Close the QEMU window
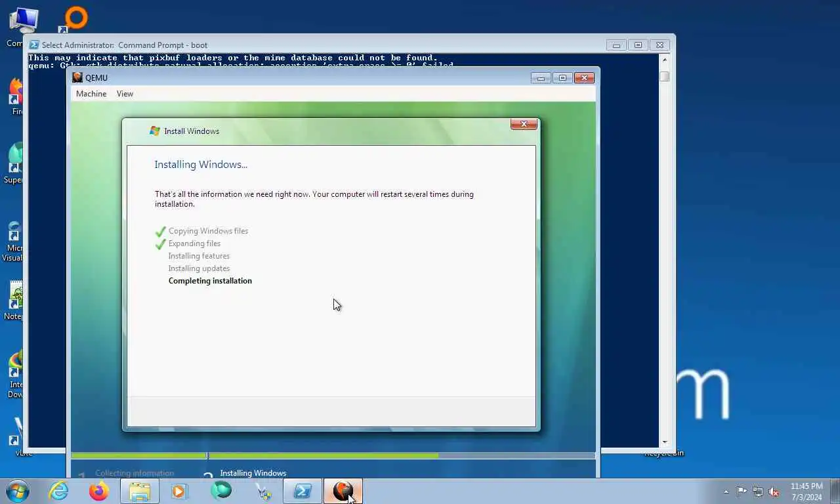The height and width of the screenshot is (504, 840). 584,77
